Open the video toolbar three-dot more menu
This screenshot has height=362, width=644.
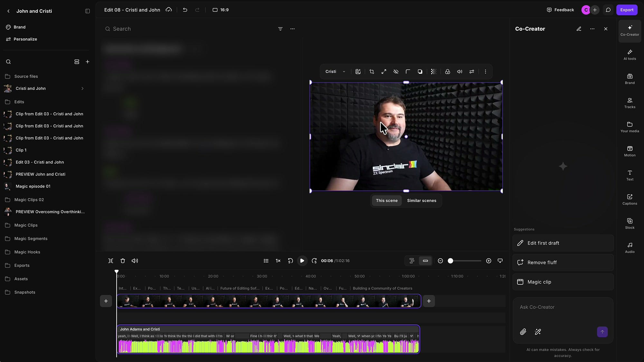coord(486,72)
